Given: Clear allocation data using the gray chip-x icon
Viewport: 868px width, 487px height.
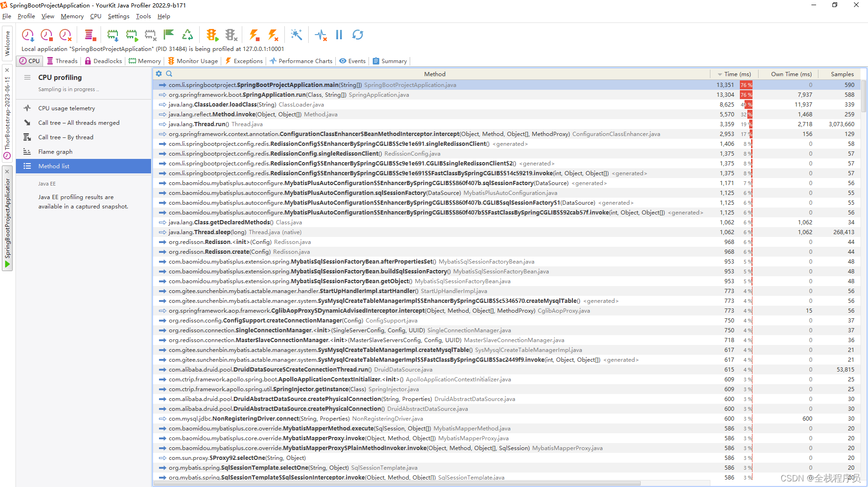Looking at the screenshot, I should [151, 35].
